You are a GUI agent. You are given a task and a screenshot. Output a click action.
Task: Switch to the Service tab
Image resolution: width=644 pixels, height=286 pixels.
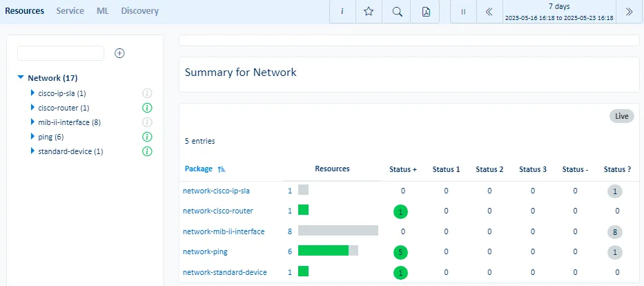[70, 11]
